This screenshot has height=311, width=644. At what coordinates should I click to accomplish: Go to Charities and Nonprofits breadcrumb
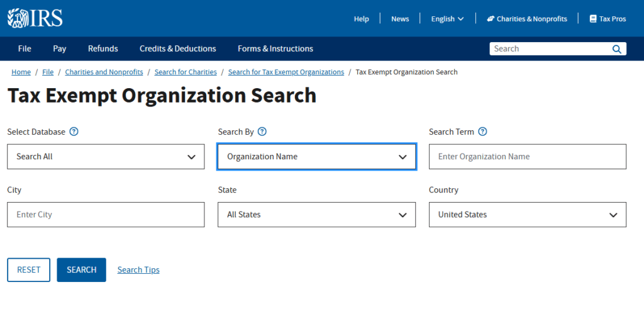(104, 72)
